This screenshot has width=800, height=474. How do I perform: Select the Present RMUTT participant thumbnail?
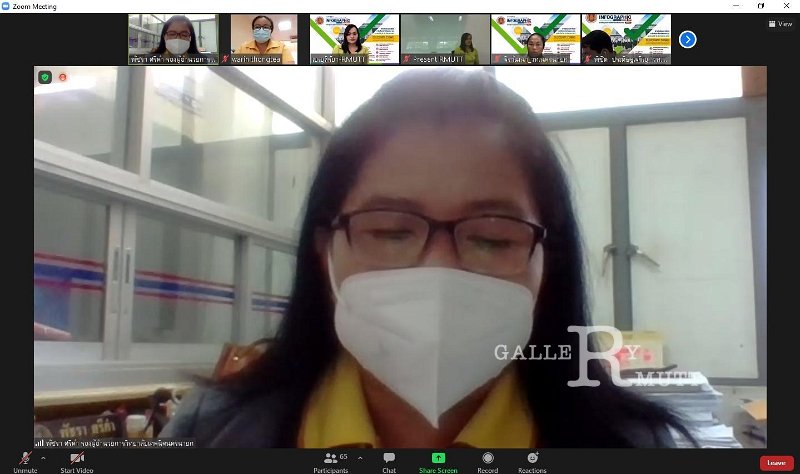pos(445,39)
